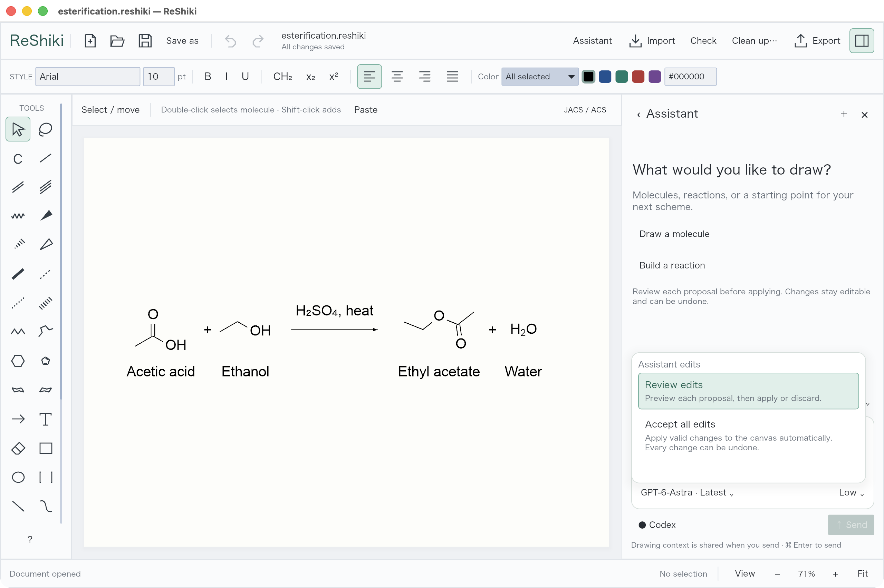The height and width of the screenshot is (588, 884).
Task: Choose the hexagon ring tool
Action: pos(18,361)
